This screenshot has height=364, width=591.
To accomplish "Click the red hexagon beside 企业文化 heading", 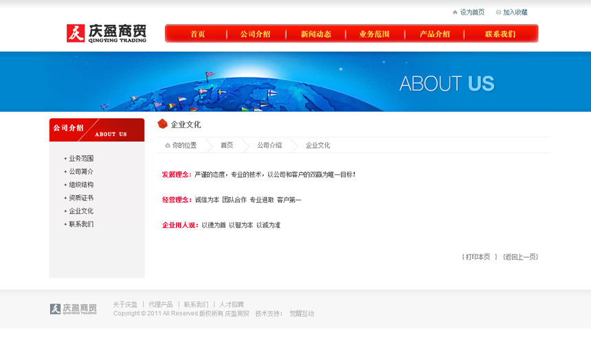I will tap(163, 124).
